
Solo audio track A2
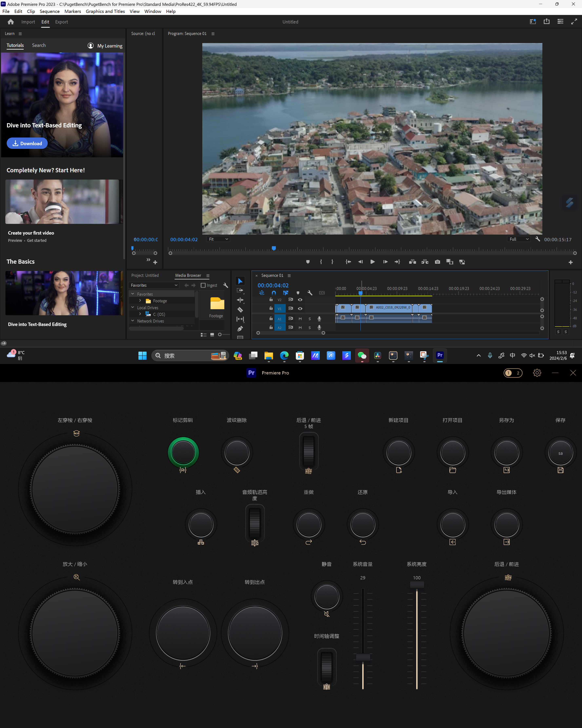[x=309, y=328]
